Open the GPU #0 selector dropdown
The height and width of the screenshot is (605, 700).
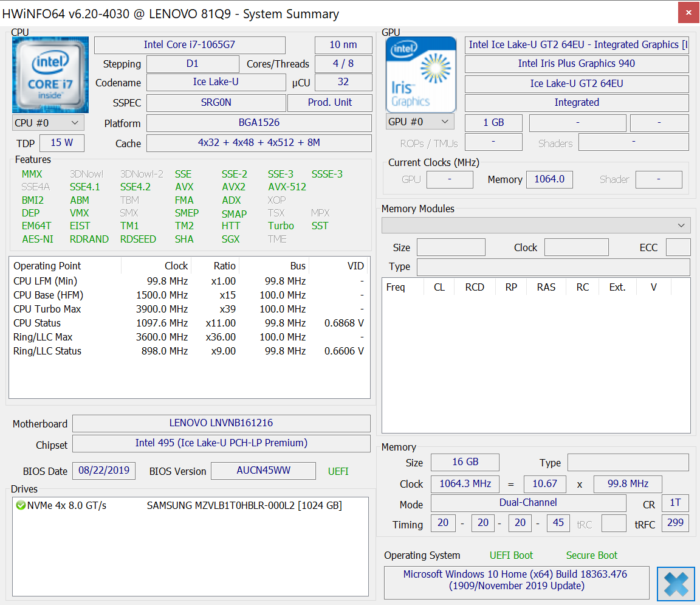click(420, 122)
